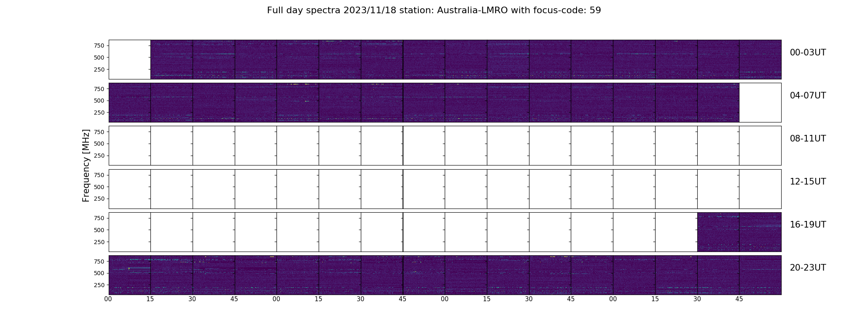Select the '04-07UT' row label

(x=808, y=96)
